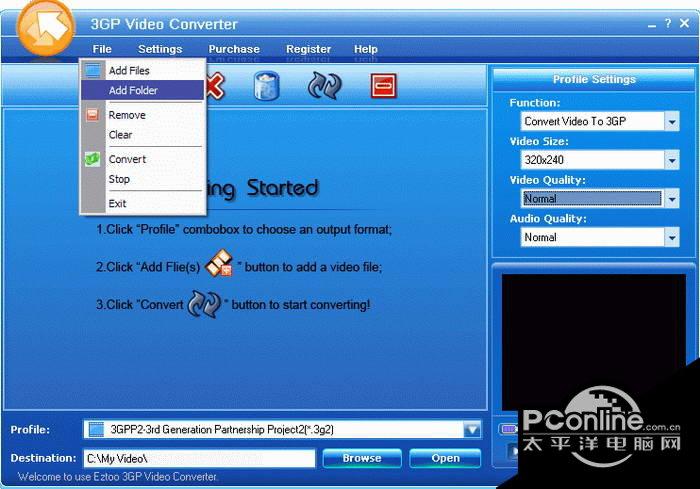Minimize the 3GP Video Converter window

coord(652,25)
